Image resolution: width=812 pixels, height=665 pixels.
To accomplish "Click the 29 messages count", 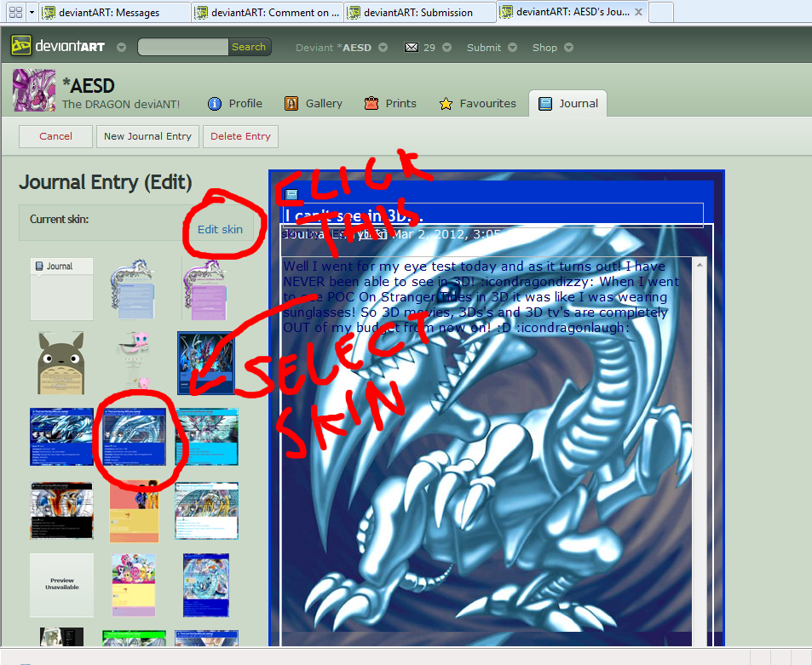I will (x=429, y=48).
